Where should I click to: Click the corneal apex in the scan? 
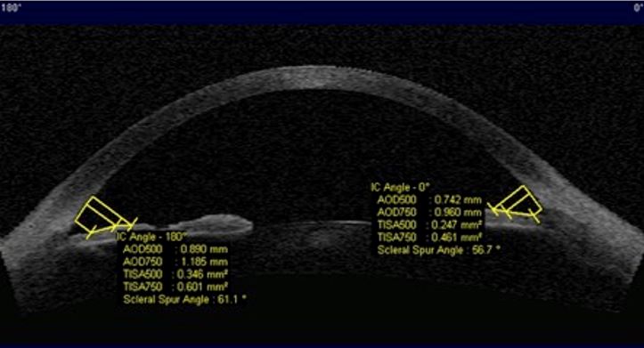point(316,78)
